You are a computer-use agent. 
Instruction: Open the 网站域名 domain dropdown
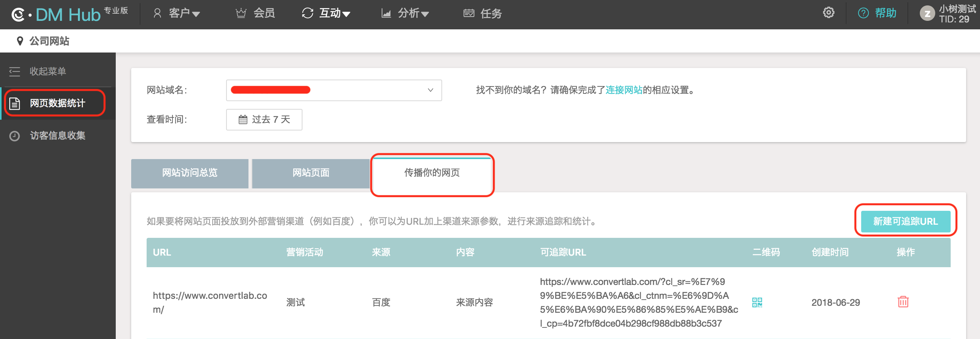coord(334,90)
